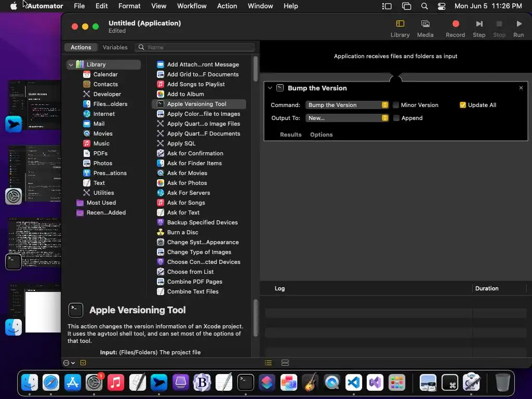Image resolution: width=532 pixels, height=399 pixels.
Task: Click the Duration column header
Action: [x=486, y=288]
